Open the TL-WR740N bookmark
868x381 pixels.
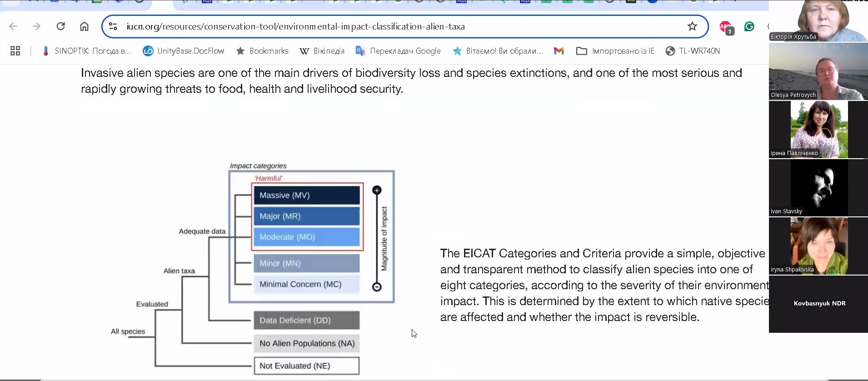(693, 51)
